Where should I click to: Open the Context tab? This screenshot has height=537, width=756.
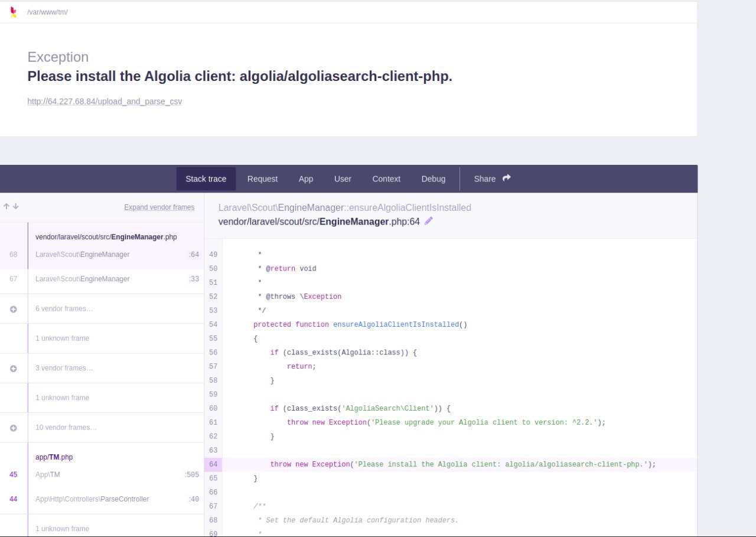(386, 178)
